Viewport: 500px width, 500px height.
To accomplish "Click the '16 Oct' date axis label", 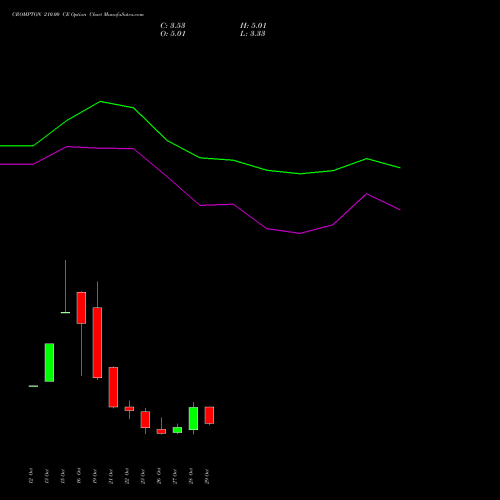I will [x=79, y=476].
